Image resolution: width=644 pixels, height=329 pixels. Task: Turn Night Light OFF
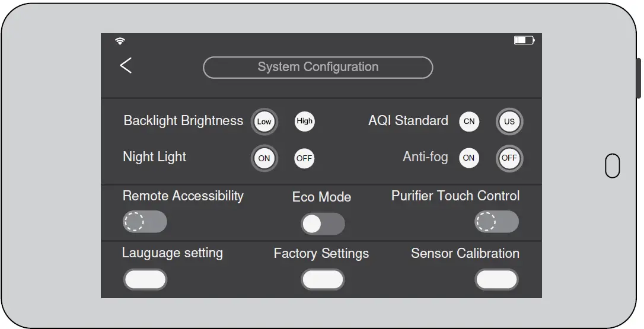click(x=304, y=158)
